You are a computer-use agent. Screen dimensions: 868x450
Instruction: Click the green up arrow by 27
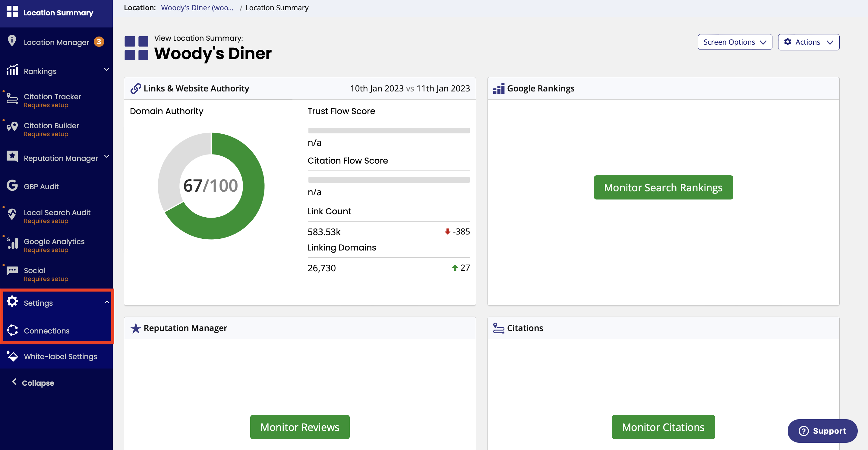tap(455, 268)
